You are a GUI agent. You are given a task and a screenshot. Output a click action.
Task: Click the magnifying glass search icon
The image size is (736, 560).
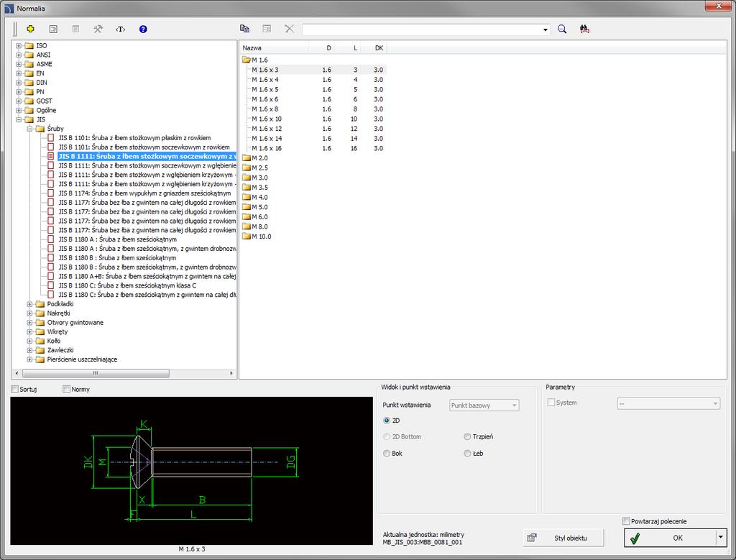[562, 29]
